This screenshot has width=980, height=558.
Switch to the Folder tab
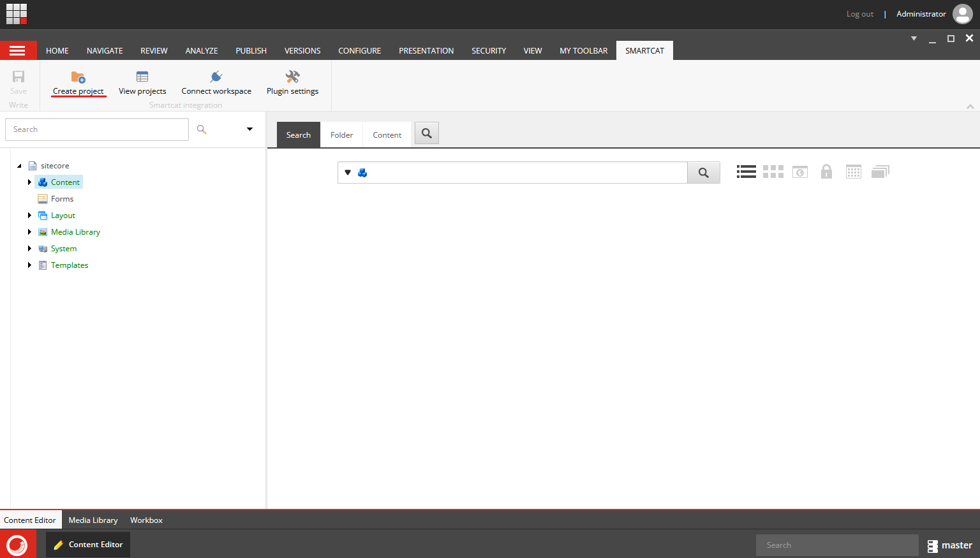tap(342, 135)
